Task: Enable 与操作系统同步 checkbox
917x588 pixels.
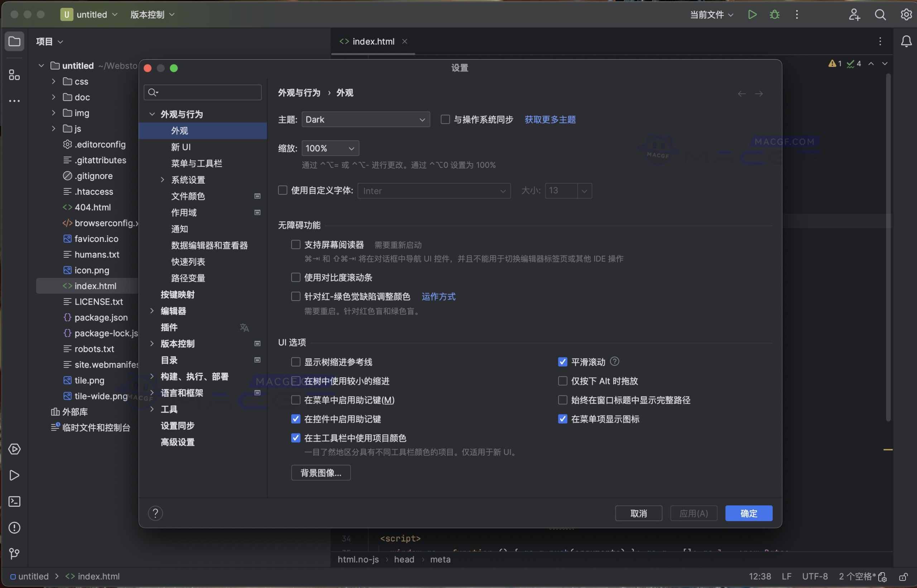Action: coord(445,119)
